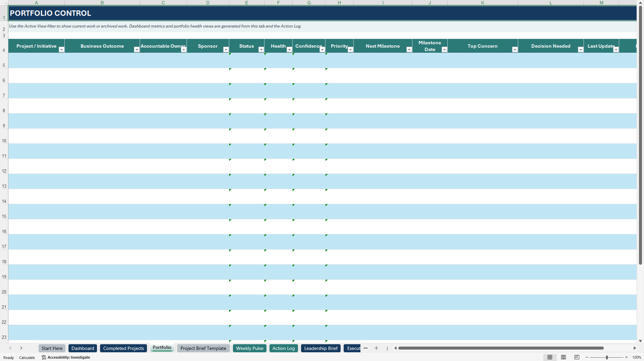Open the Completed Projects sheet
The height and width of the screenshot is (361, 644).
coord(123,348)
